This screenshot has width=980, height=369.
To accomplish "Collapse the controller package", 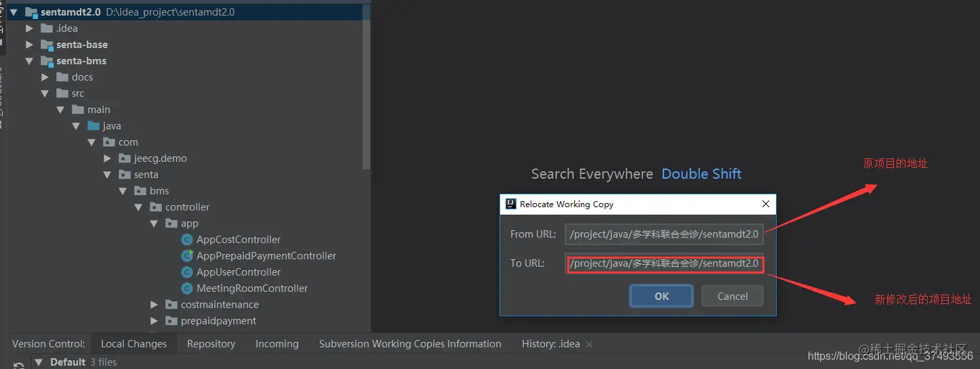I will point(138,207).
